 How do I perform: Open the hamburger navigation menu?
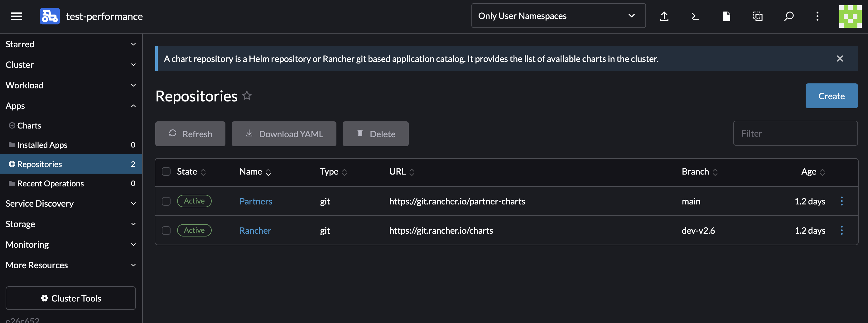click(x=16, y=16)
